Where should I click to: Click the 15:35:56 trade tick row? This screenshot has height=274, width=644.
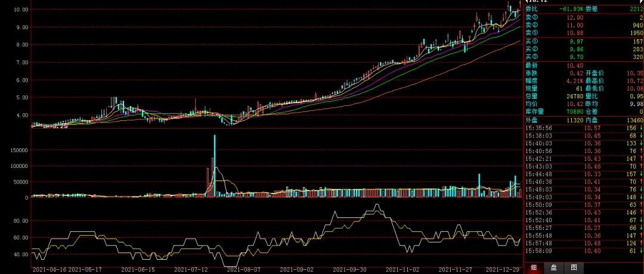584,128
